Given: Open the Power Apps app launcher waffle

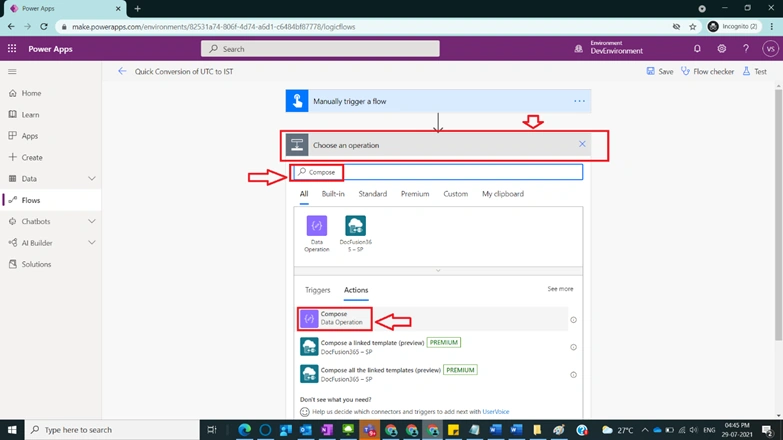Looking at the screenshot, I should (x=12, y=48).
